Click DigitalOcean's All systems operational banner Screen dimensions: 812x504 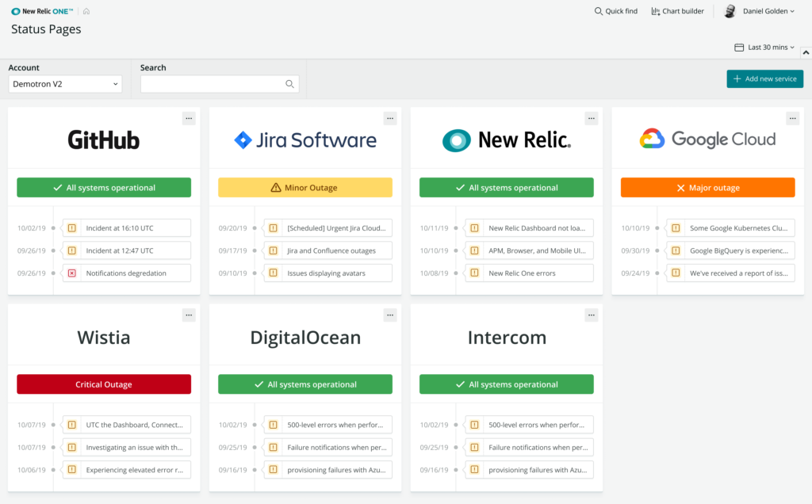[305, 384]
